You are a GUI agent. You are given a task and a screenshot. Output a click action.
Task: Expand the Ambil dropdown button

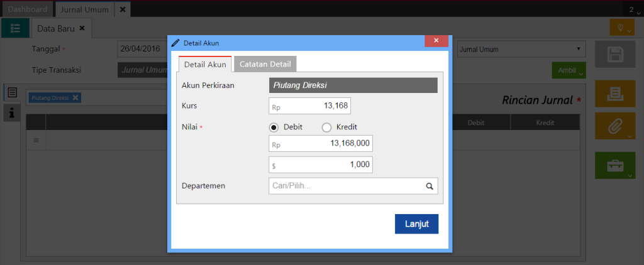(569, 70)
